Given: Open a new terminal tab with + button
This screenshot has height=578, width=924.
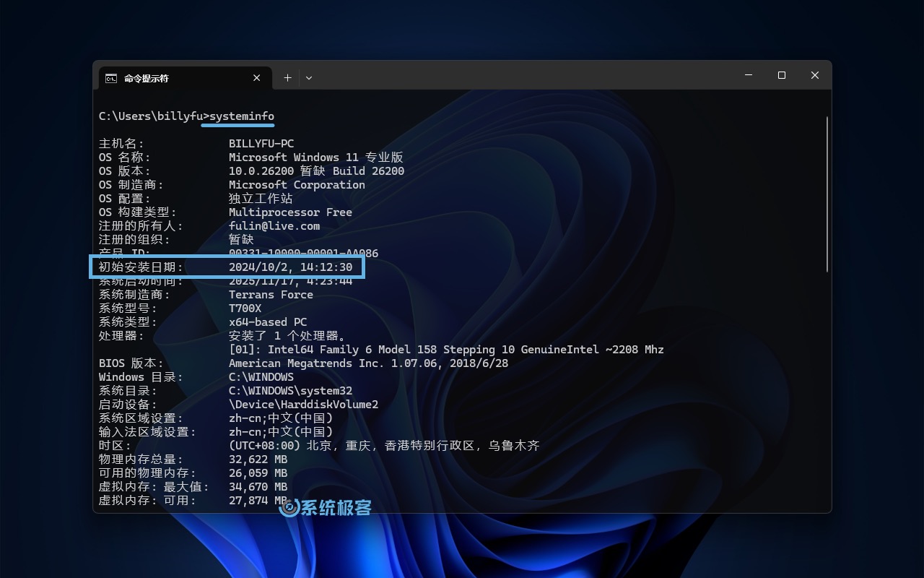Looking at the screenshot, I should 287,77.
